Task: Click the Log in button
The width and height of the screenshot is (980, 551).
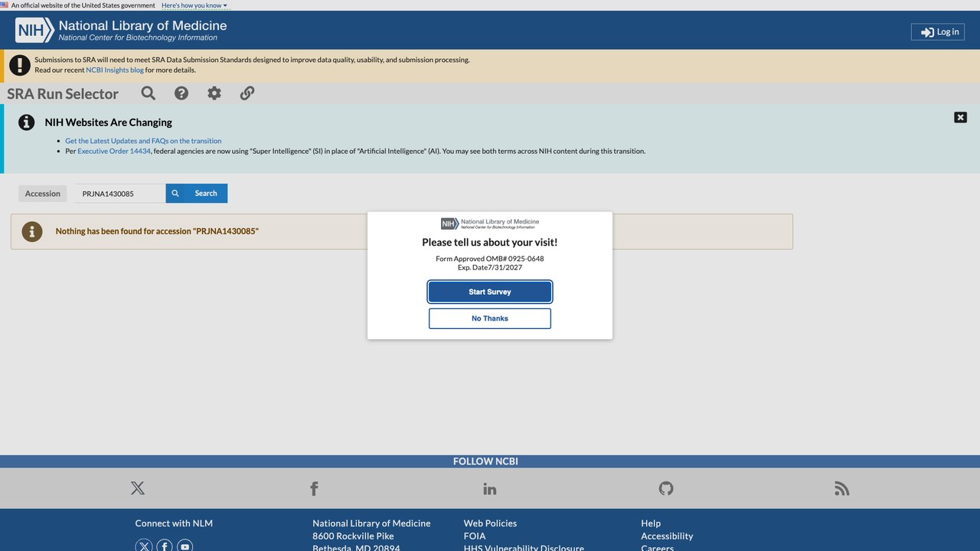Action: (x=938, y=31)
